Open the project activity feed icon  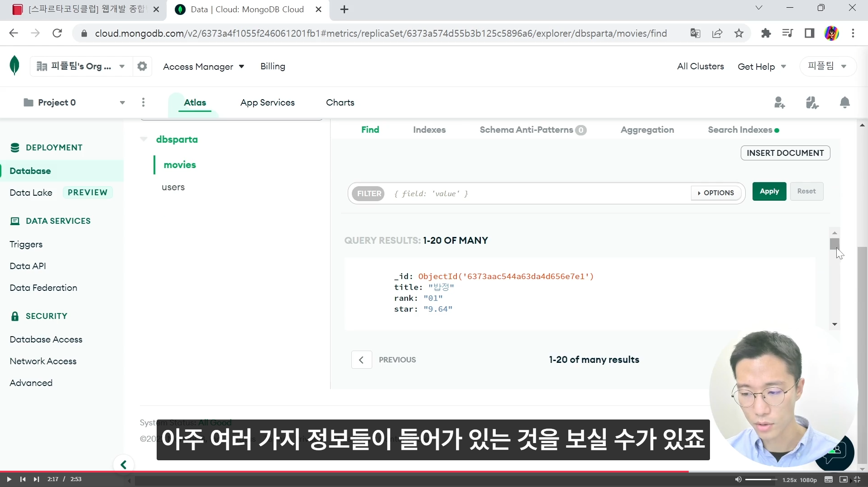coord(812,102)
